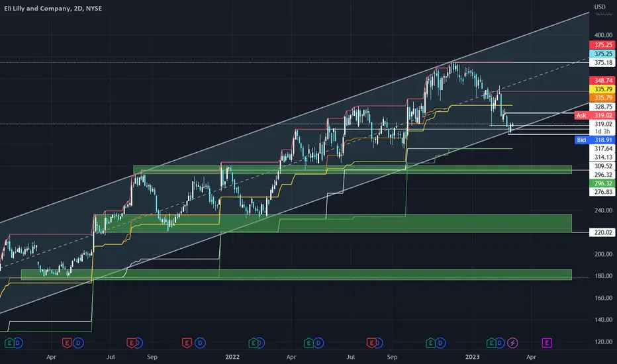Click the dividend marker between Jul and Sep 2021
617x364 pixels.
pyautogui.click(x=139, y=343)
